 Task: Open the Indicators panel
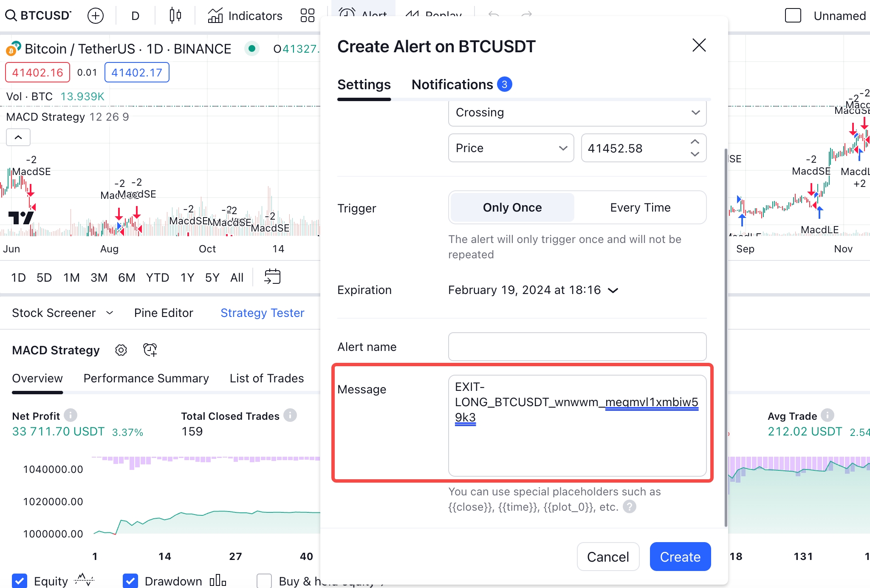(x=245, y=16)
